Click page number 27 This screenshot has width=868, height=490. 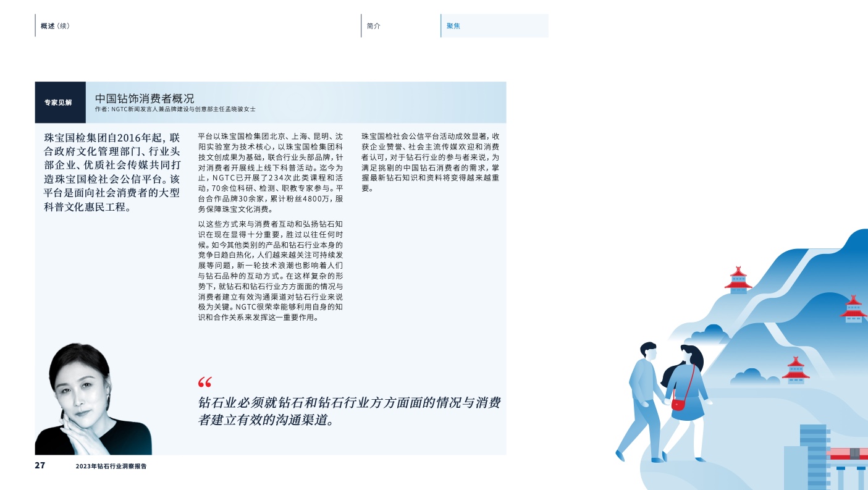[x=40, y=465]
